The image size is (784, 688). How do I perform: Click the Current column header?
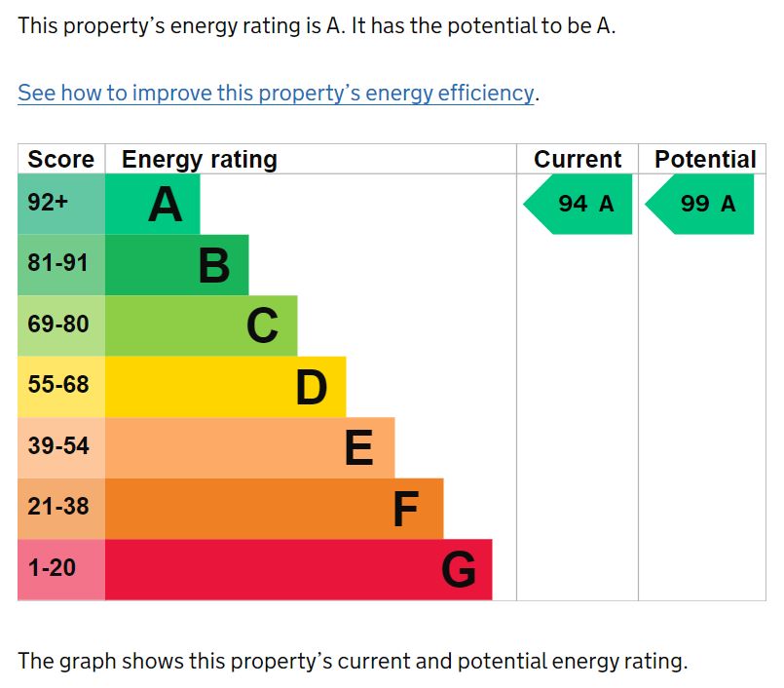pos(578,160)
